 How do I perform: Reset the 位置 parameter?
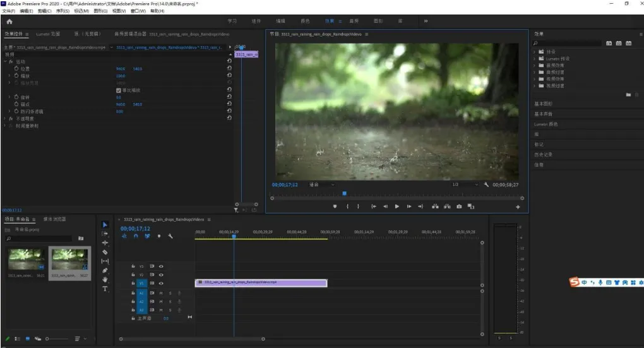tap(229, 68)
